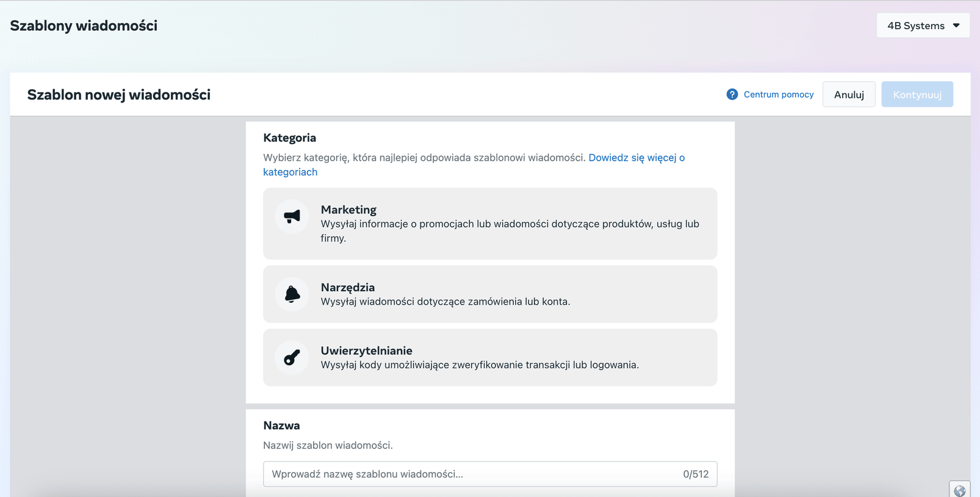Image resolution: width=980 pixels, height=497 pixels.
Task: Click the Anuluj button
Action: coord(849,94)
